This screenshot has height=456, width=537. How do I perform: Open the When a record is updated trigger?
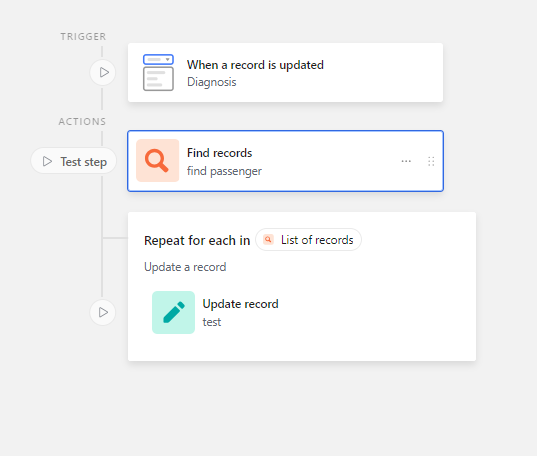285,72
